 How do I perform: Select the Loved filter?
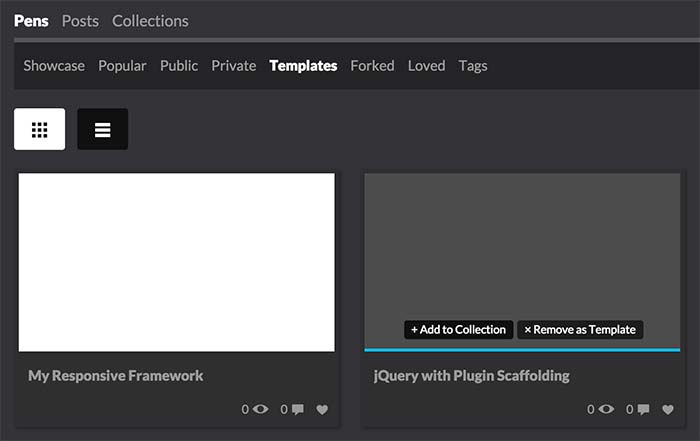tap(426, 66)
